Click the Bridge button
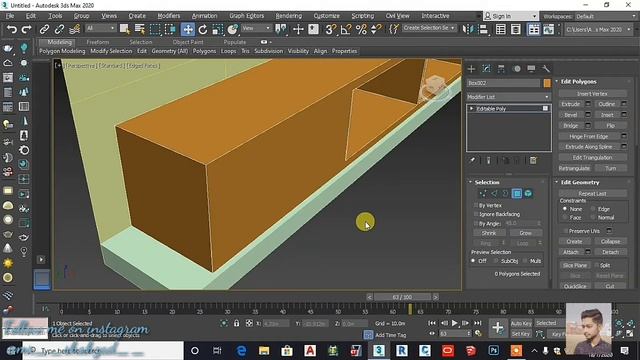This screenshot has height=360, width=640. pos(571,125)
